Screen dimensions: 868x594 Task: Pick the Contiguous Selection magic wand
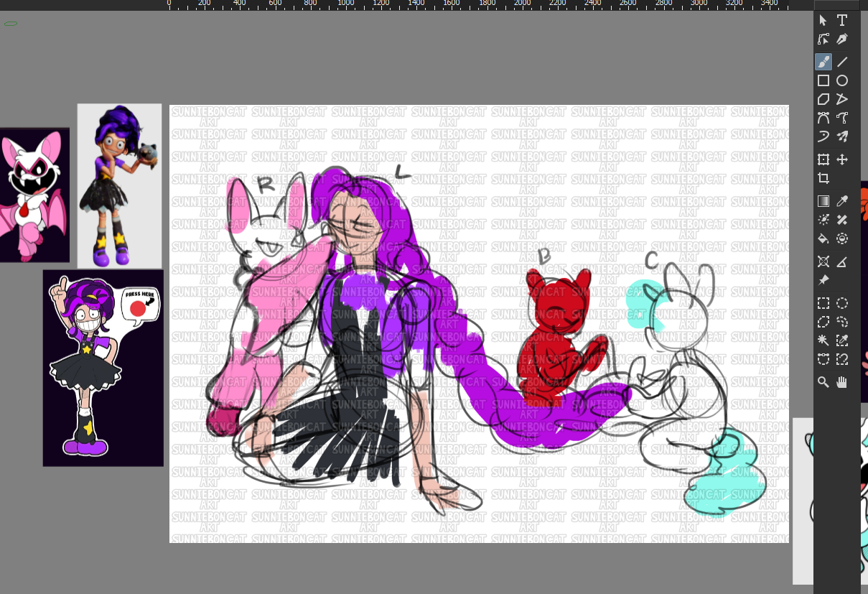coord(823,340)
